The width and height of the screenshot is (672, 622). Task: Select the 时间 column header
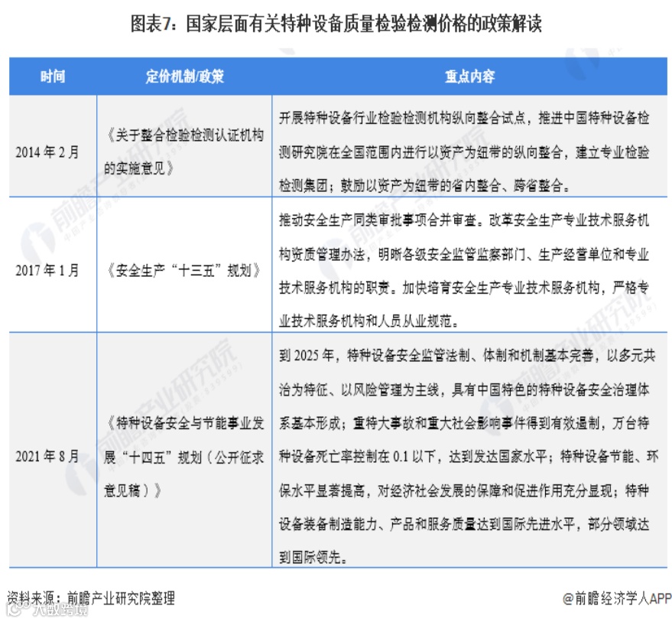tap(53, 77)
